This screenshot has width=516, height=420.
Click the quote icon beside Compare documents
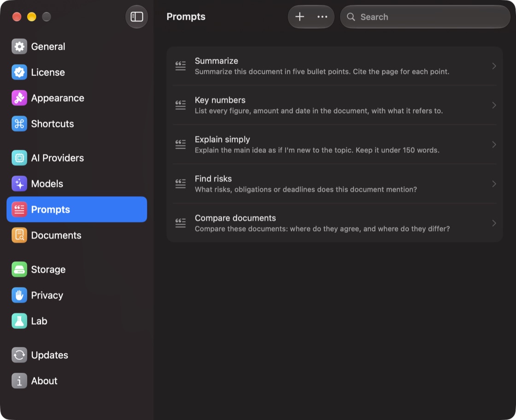tap(180, 223)
